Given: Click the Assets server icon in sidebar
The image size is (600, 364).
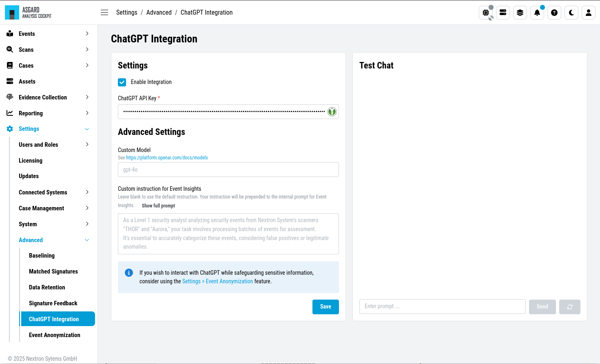Looking at the screenshot, I should (10, 82).
